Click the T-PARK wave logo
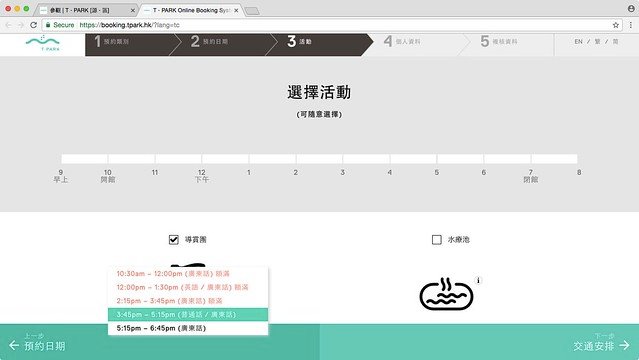639x360 pixels. (42, 43)
